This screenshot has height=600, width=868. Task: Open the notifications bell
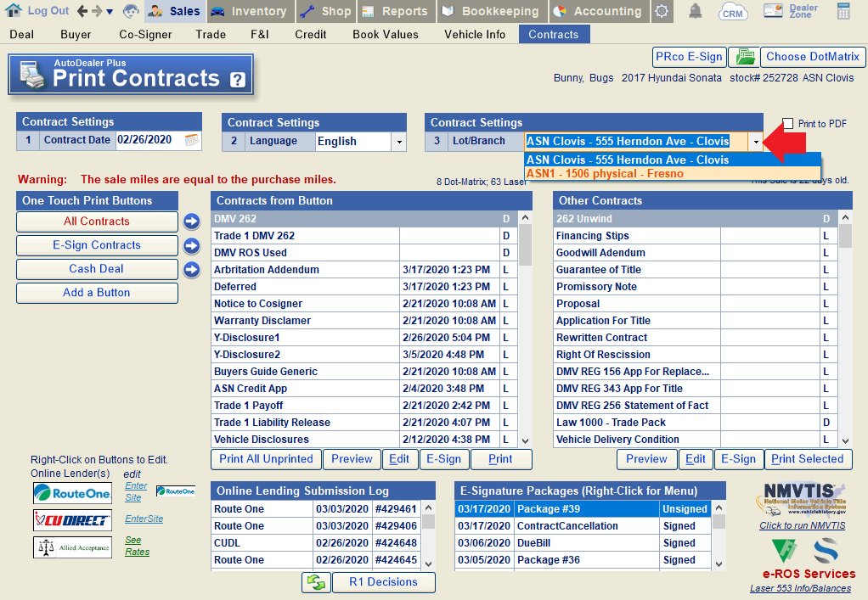pos(696,11)
